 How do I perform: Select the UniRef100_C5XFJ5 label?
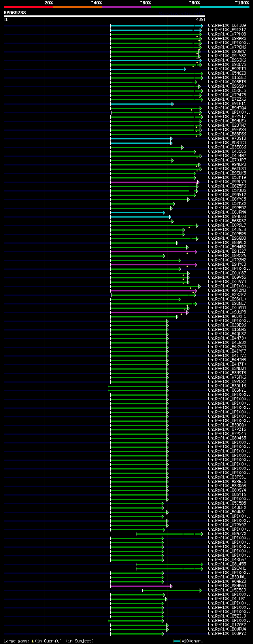[x=227, y=91]
